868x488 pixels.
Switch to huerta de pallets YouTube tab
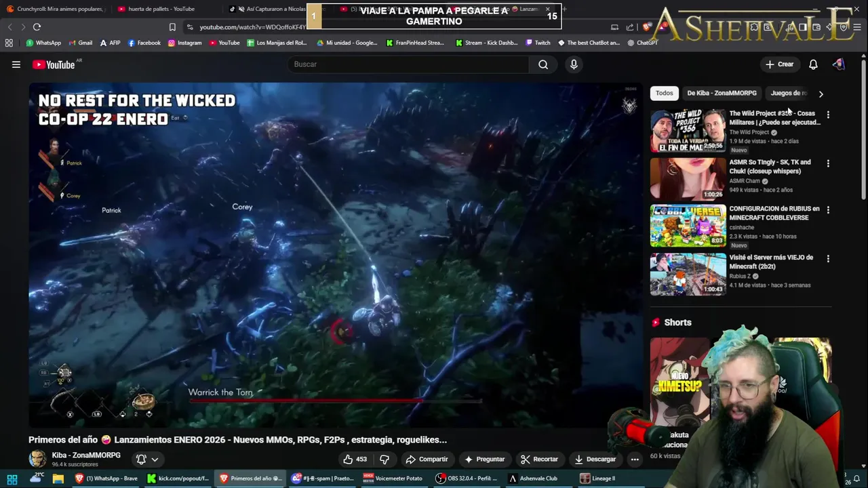[161, 9]
